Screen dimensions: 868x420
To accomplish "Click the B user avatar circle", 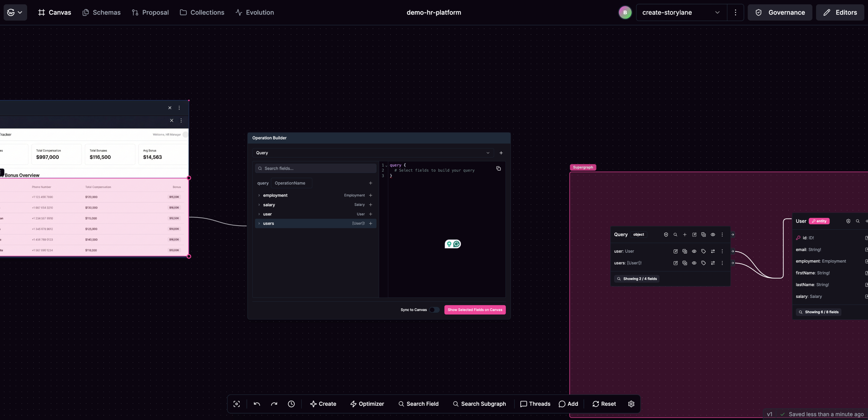I will coord(625,13).
